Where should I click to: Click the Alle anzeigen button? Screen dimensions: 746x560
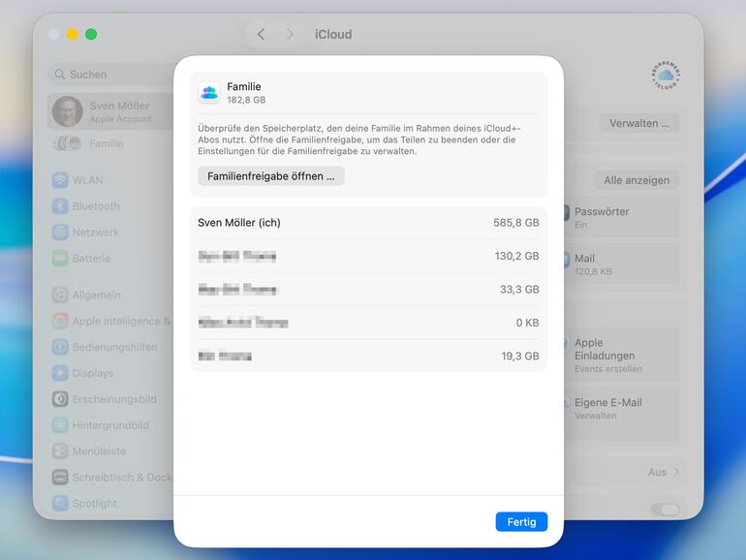click(637, 180)
